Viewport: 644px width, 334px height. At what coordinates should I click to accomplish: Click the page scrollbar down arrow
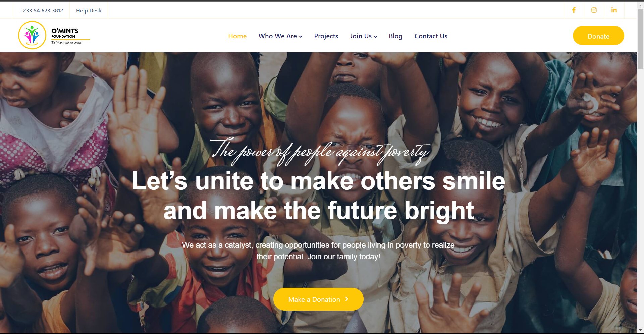tap(641, 330)
